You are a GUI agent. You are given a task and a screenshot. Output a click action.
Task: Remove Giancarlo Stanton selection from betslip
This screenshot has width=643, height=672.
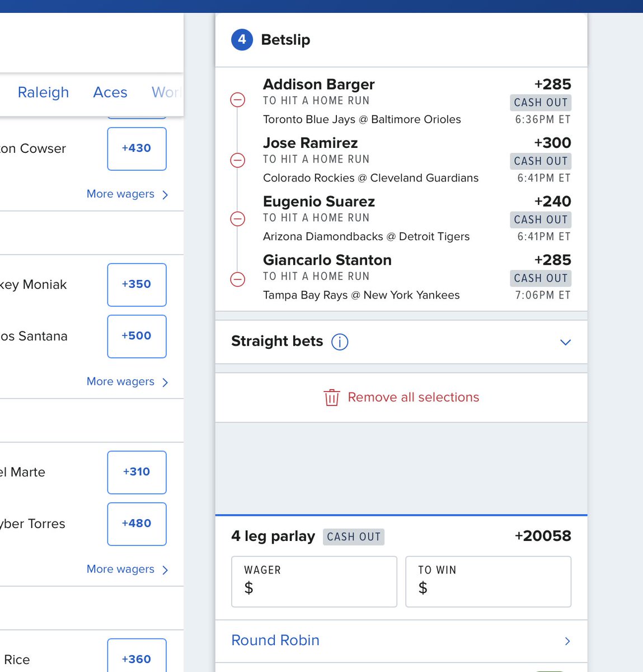[x=238, y=279]
